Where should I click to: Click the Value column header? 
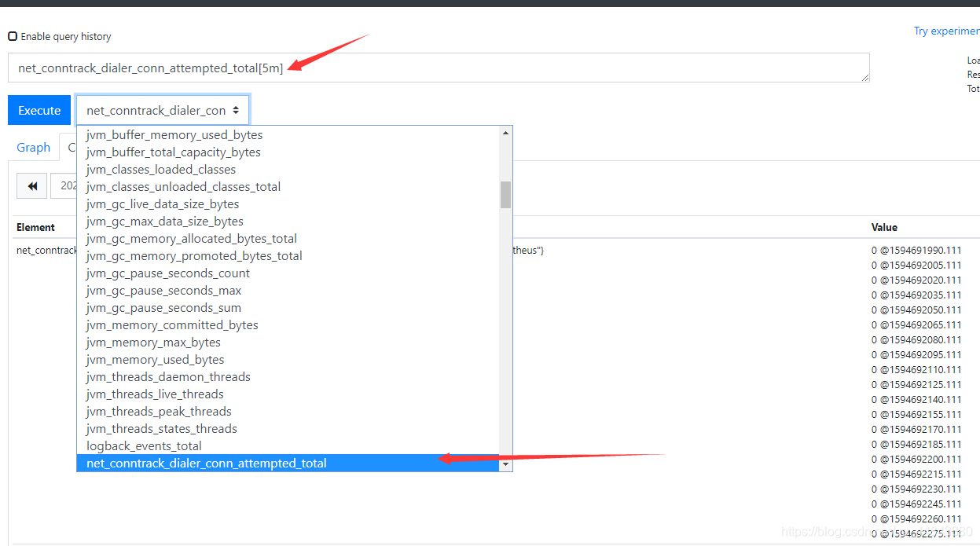click(884, 227)
